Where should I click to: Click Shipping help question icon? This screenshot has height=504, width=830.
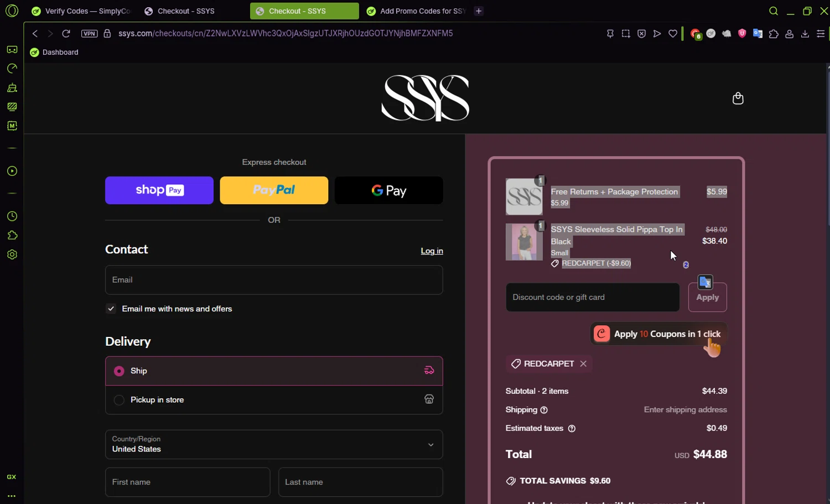click(x=544, y=410)
